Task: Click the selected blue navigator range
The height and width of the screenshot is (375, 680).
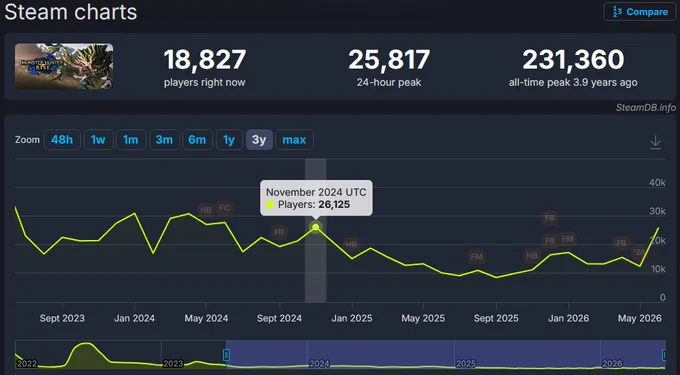Action: tap(446, 355)
